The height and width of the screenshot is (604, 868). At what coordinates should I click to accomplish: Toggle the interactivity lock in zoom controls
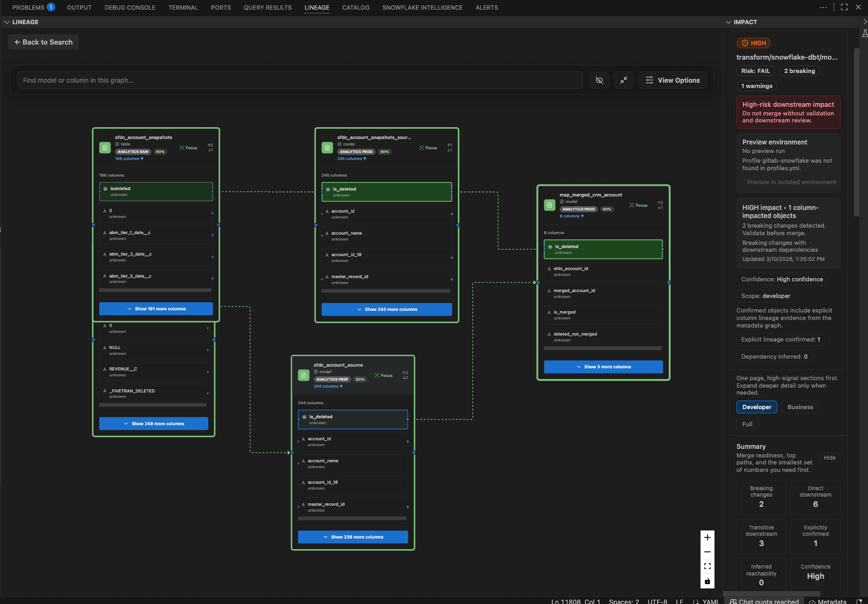[707, 581]
